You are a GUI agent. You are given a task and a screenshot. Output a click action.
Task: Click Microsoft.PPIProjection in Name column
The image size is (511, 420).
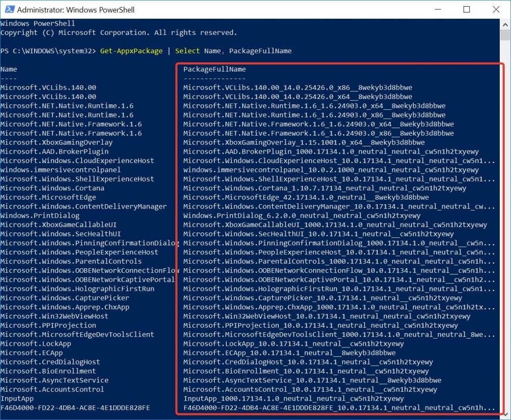48,325
